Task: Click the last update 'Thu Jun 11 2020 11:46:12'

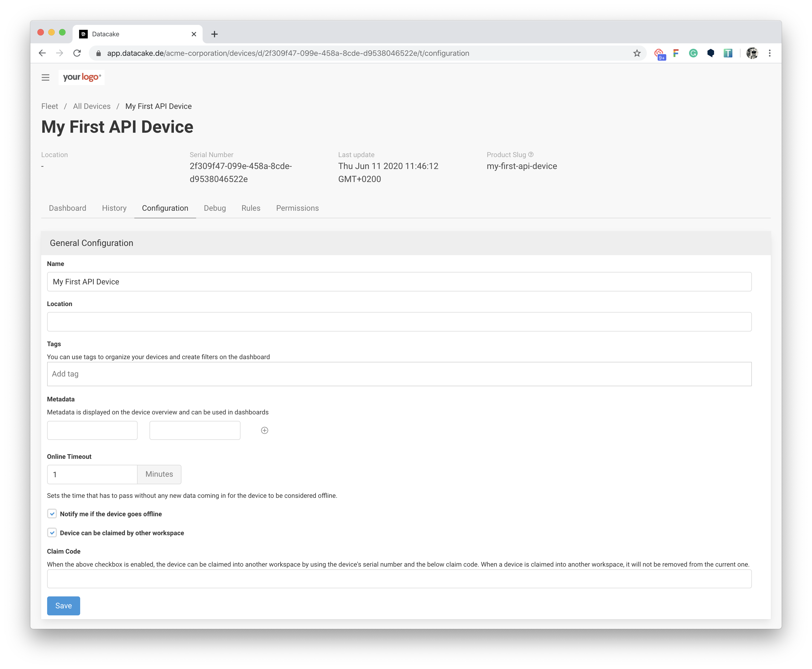Action: 388,166
